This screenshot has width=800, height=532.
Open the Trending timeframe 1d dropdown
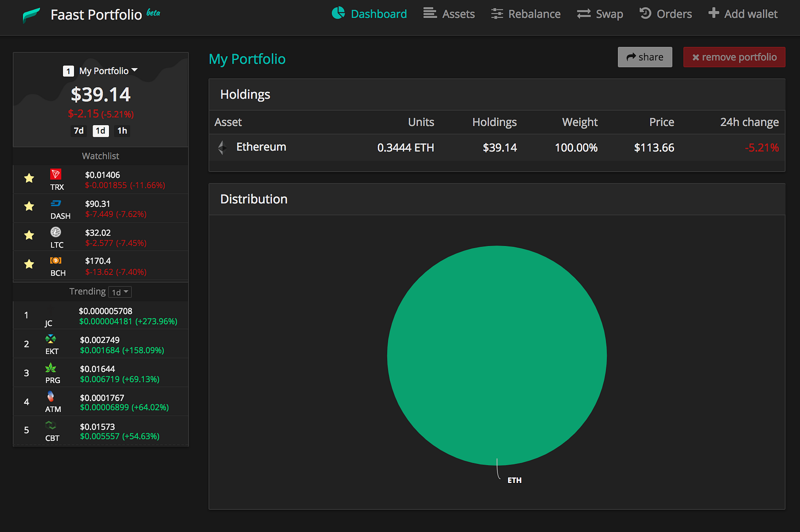click(120, 292)
